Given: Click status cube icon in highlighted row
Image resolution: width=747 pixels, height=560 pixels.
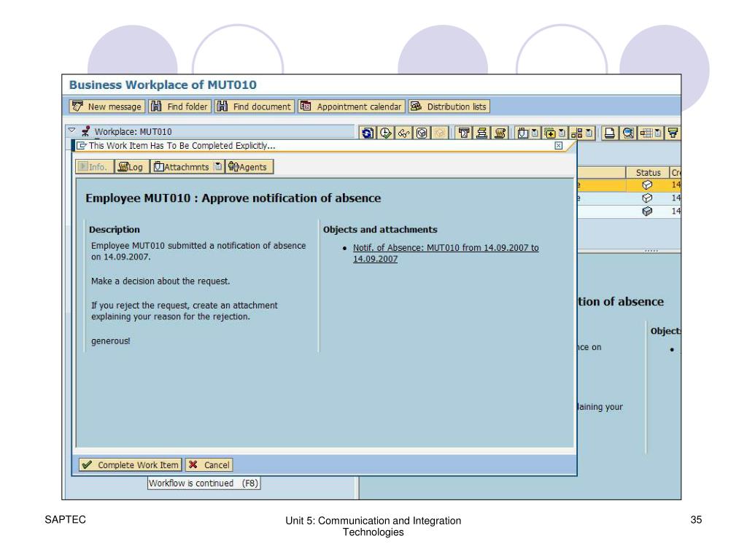Looking at the screenshot, I should (x=647, y=184).
